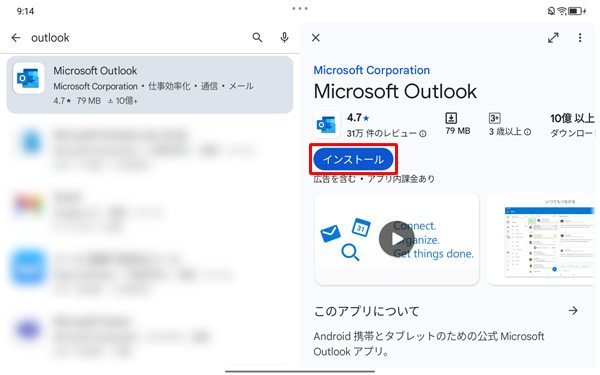Open the three-dot overflow menu
Image resolution: width=600 pixels, height=375 pixels.
tap(580, 38)
